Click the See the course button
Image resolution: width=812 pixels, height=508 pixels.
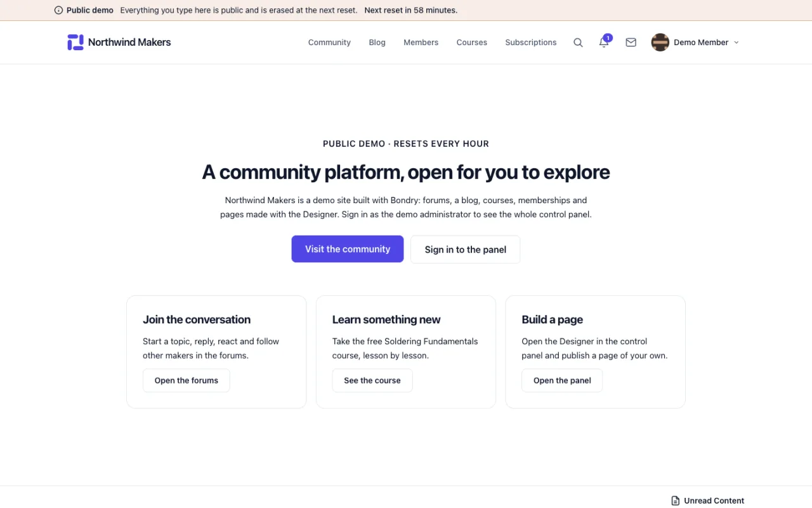click(372, 380)
